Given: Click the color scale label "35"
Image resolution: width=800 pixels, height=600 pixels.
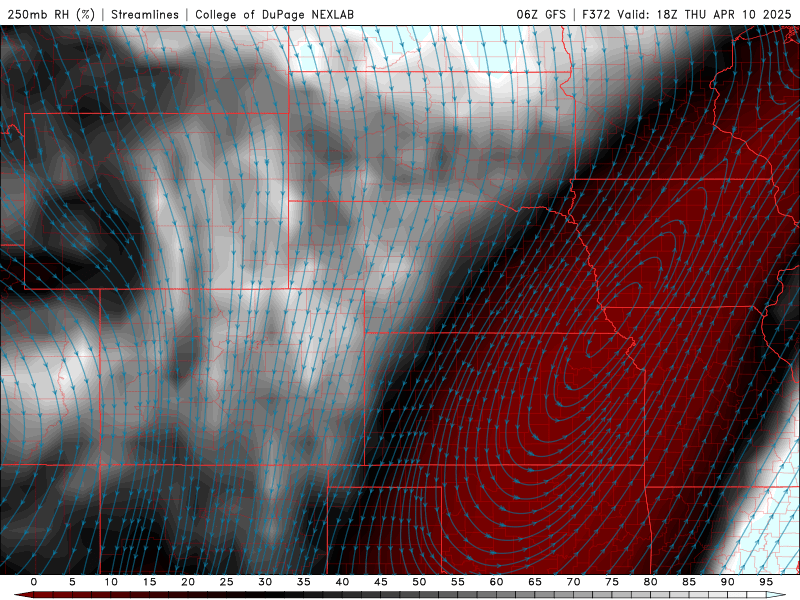Looking at the screenshot, I should 304,582.
